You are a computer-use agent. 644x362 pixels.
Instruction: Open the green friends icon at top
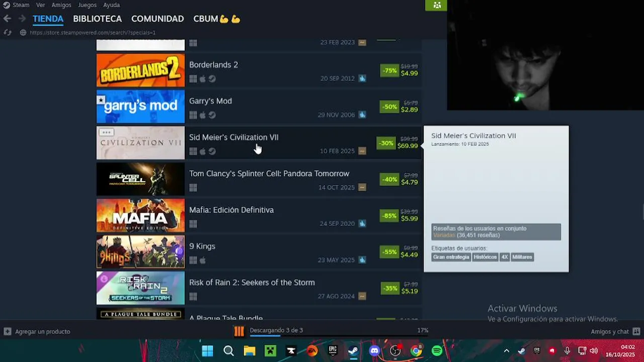(x=436, y=5)
